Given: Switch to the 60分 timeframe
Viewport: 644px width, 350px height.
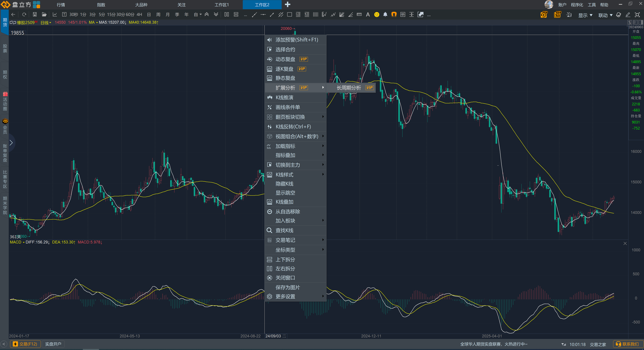Looking at the screenshot, I should pyautogui.click(x=130, y=14).
